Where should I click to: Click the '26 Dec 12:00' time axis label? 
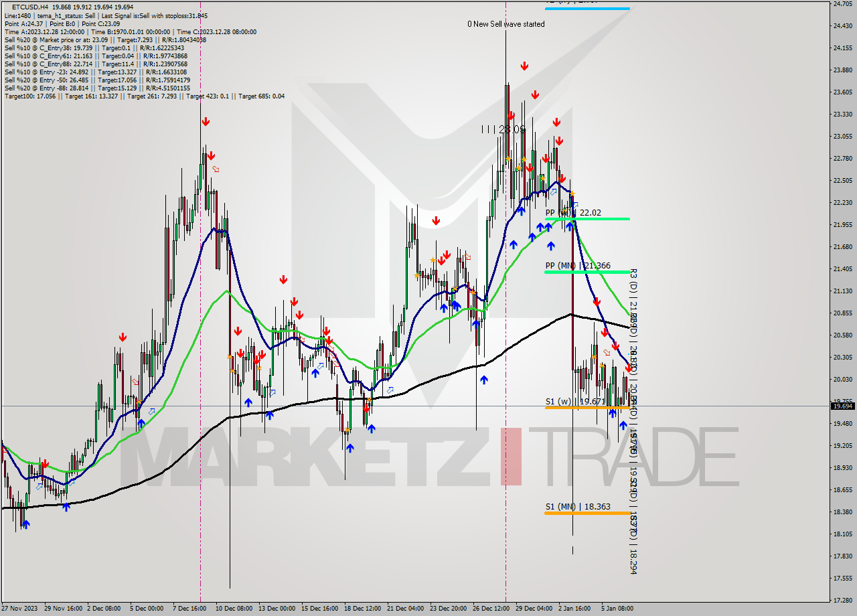click(490, 609)
